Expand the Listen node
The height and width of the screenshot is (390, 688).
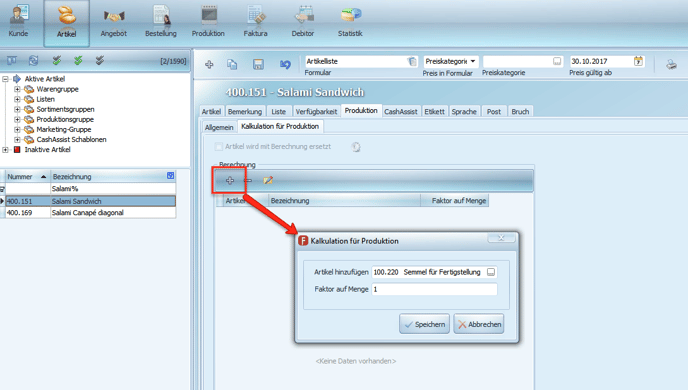(17, 99)
